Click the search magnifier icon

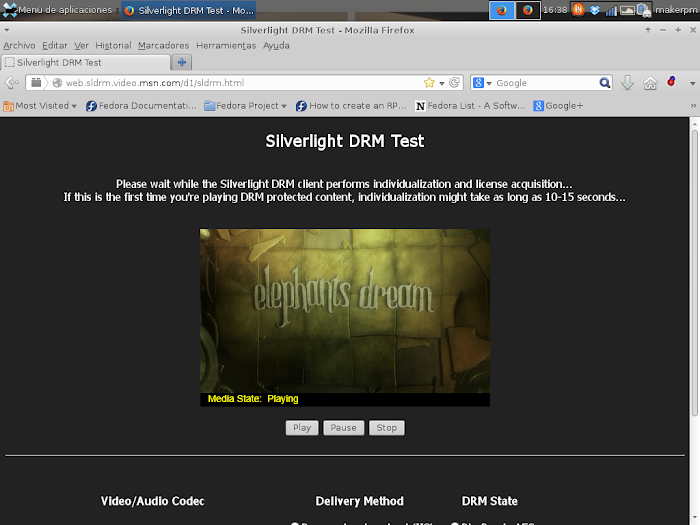(x=605, y=83)
